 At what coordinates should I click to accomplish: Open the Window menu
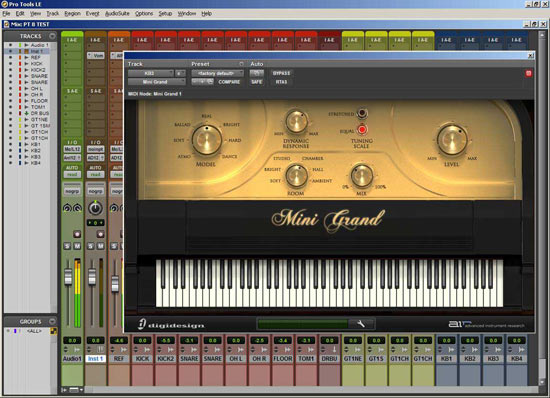coord(187,13)
